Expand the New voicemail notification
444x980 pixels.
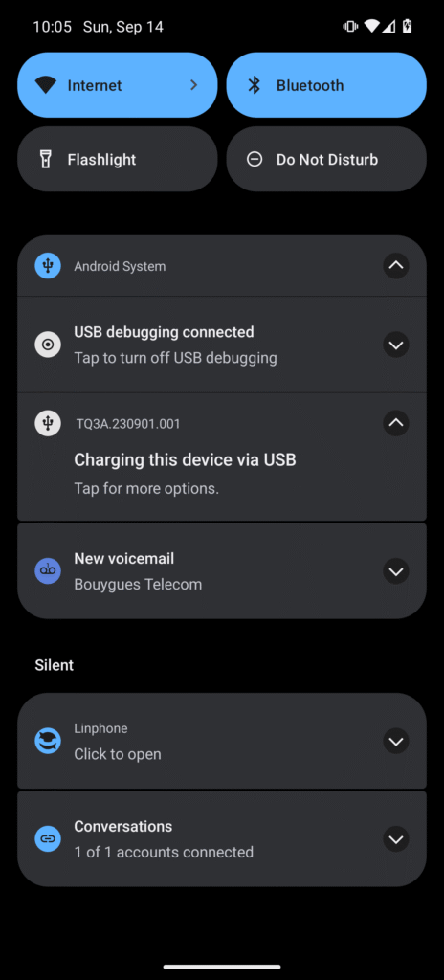point(396,570)
